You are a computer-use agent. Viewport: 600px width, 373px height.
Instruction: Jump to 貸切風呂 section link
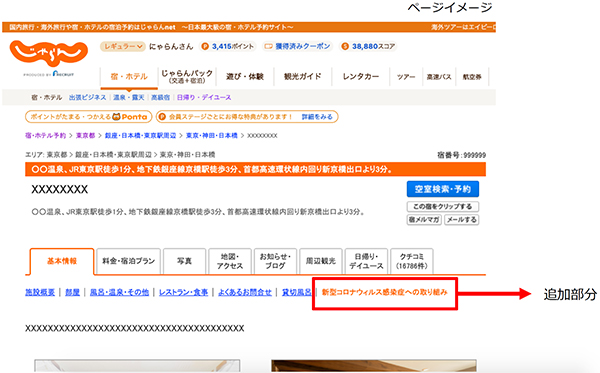(x=297, y=293)
